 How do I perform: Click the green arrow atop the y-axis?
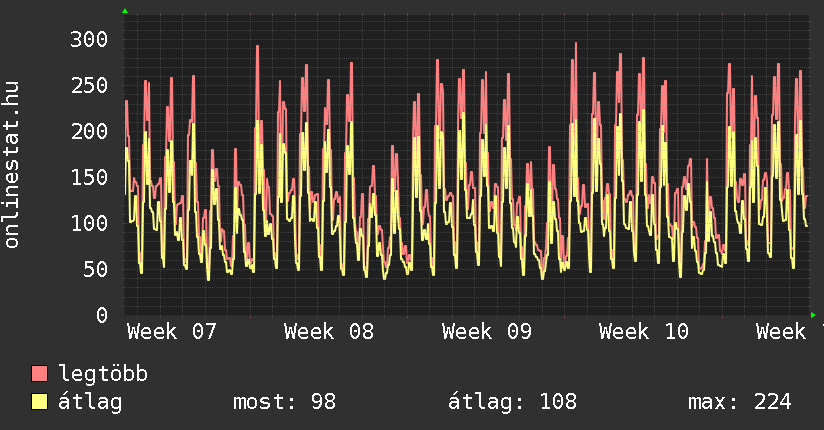click(125, 11)
